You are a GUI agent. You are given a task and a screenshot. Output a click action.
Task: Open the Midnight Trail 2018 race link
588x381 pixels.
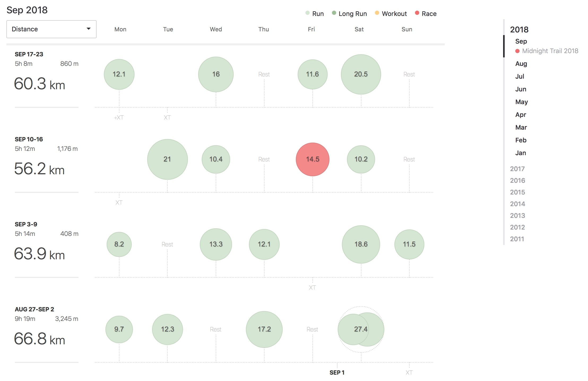550,51
